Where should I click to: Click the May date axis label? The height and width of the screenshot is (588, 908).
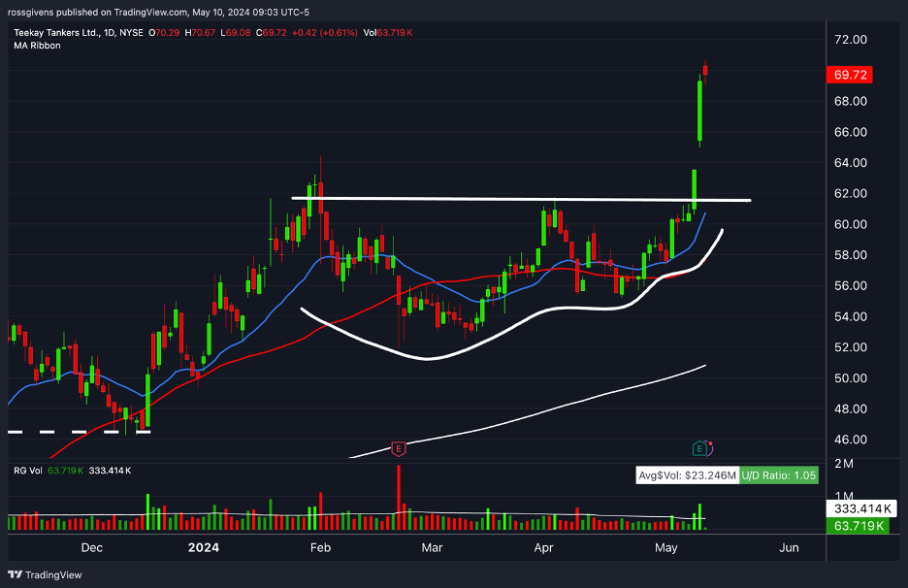pyautogui.click(x=665, y=547)
